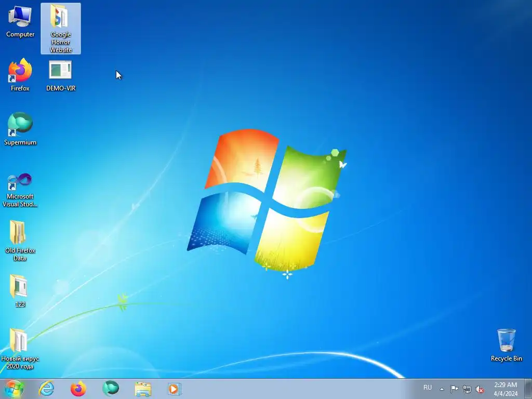Open the network connection tray icon
This screenshot has height=399, width=532.
pyautogui.click(x=467, y=389)
